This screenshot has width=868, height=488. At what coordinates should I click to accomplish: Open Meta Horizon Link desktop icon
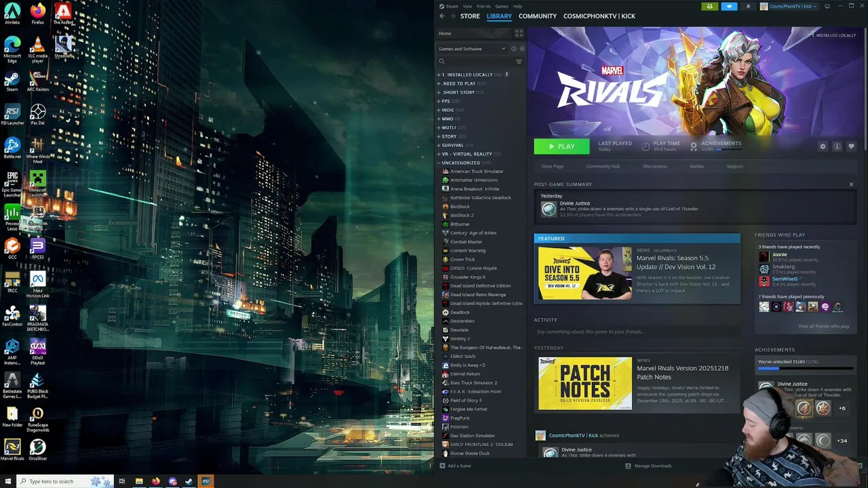[38, 285]
